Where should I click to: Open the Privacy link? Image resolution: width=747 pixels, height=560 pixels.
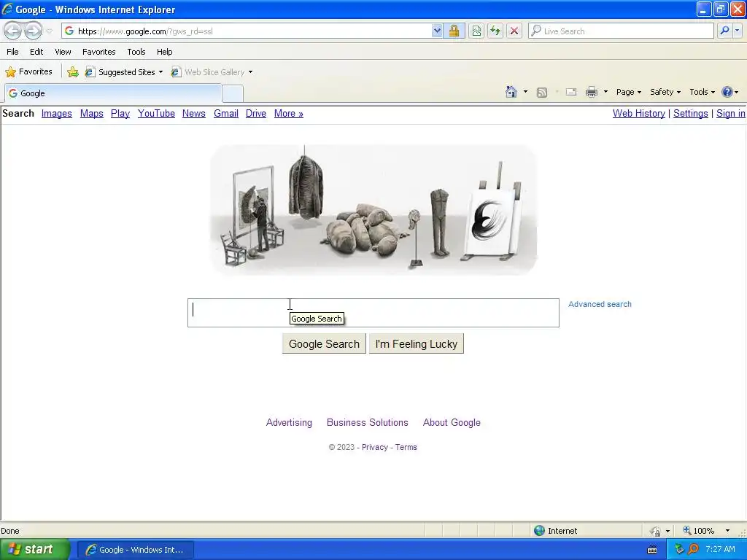375,447
